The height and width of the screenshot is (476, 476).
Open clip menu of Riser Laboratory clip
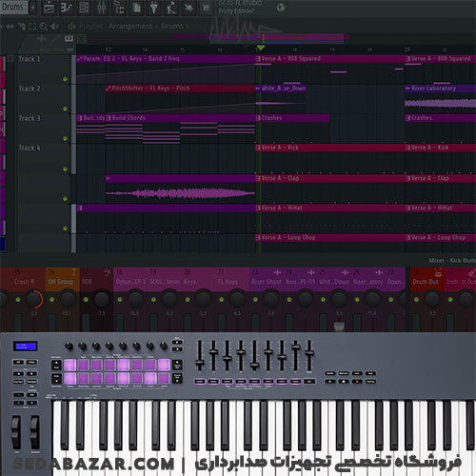click(407, 89)
